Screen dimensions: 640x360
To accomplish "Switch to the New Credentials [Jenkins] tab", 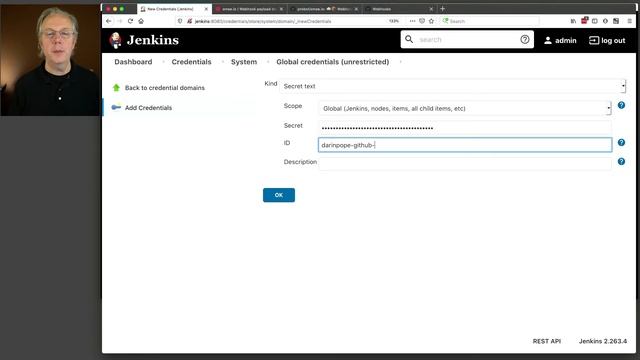I will click(x=174, y=9).
